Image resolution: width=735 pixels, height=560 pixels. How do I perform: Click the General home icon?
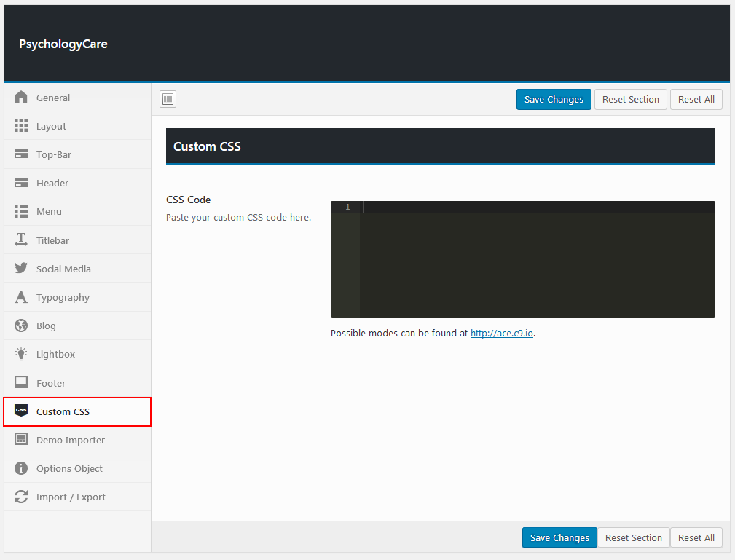tap(21, 98)
